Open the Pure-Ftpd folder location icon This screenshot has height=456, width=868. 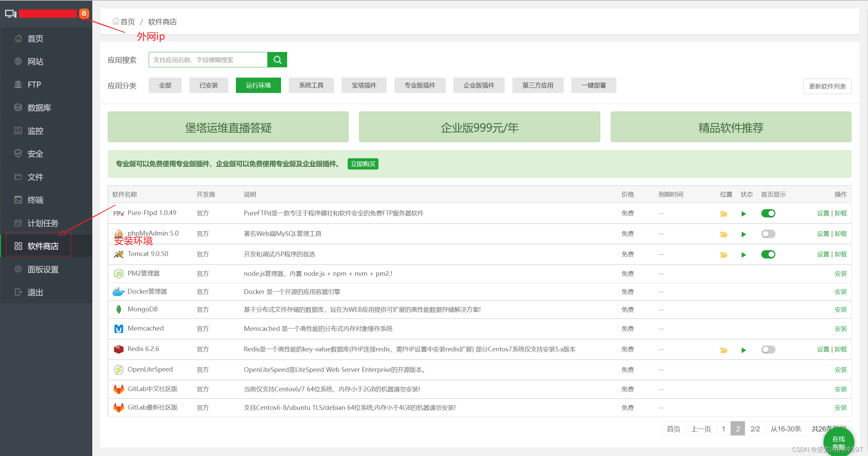pos(723,214)
